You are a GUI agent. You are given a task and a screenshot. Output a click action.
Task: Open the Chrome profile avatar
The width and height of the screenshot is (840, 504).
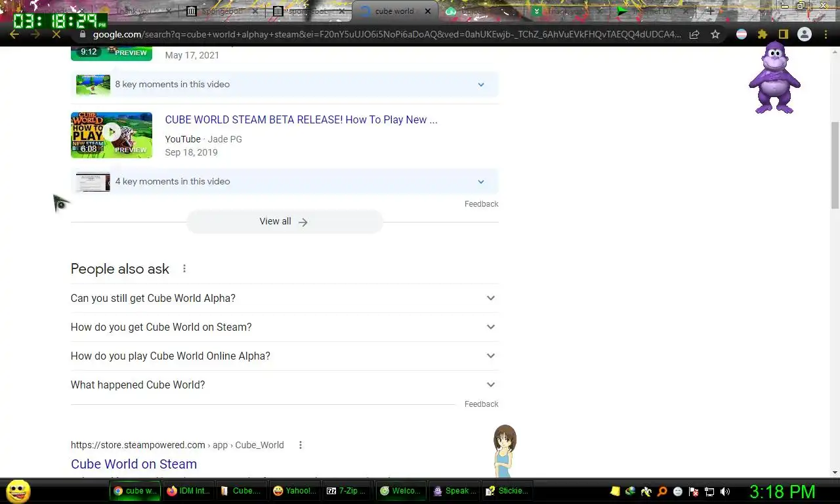[804, 35]
